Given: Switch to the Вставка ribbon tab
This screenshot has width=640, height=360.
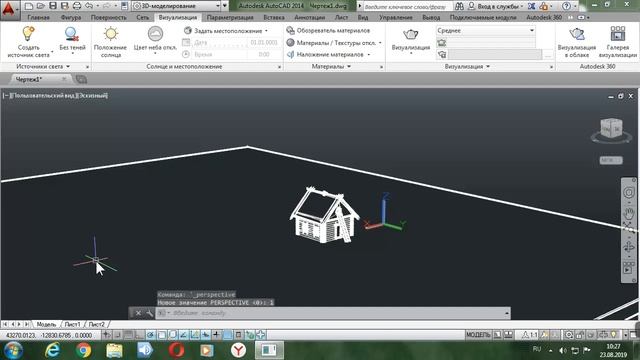Looking at the screenshot, I should coord(274,18).
